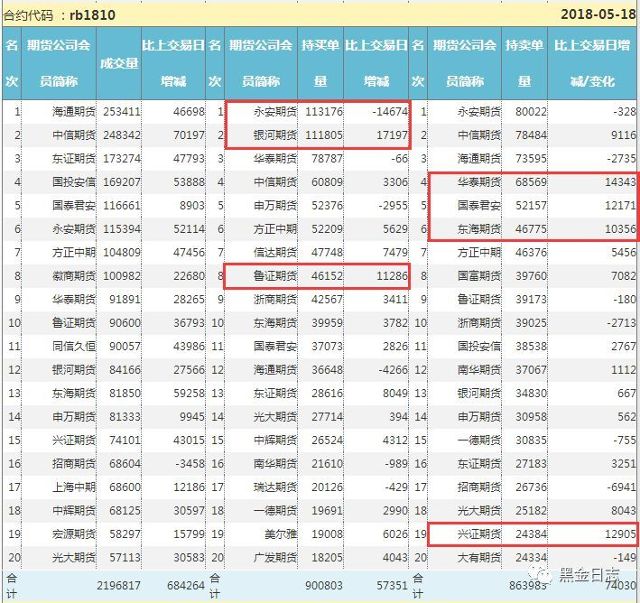Image resolution: width=640 pixels, height=603 pixels.
Task: Click the long change value -14674
Action: point(390,111)
